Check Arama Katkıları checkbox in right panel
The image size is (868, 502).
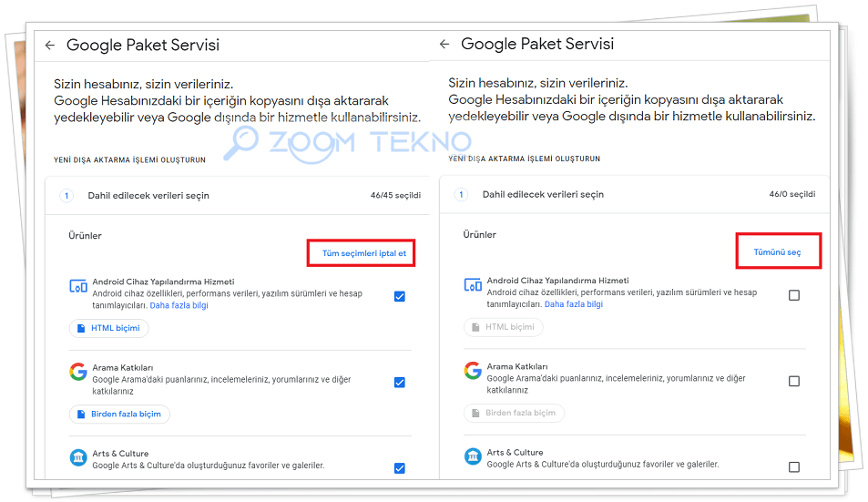[x=794, y=381]
